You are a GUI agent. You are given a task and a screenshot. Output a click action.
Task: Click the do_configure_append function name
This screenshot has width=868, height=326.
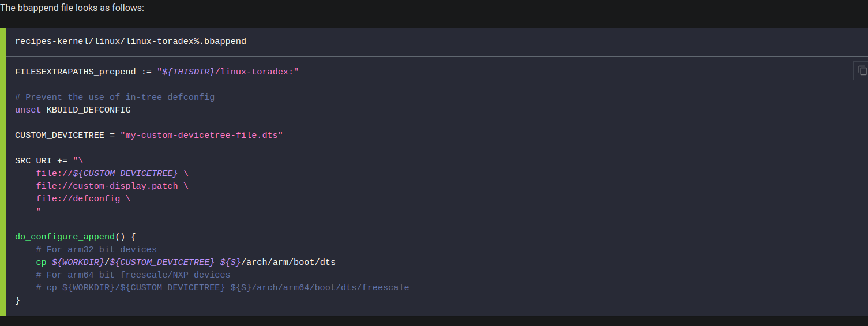coord(65,237)
